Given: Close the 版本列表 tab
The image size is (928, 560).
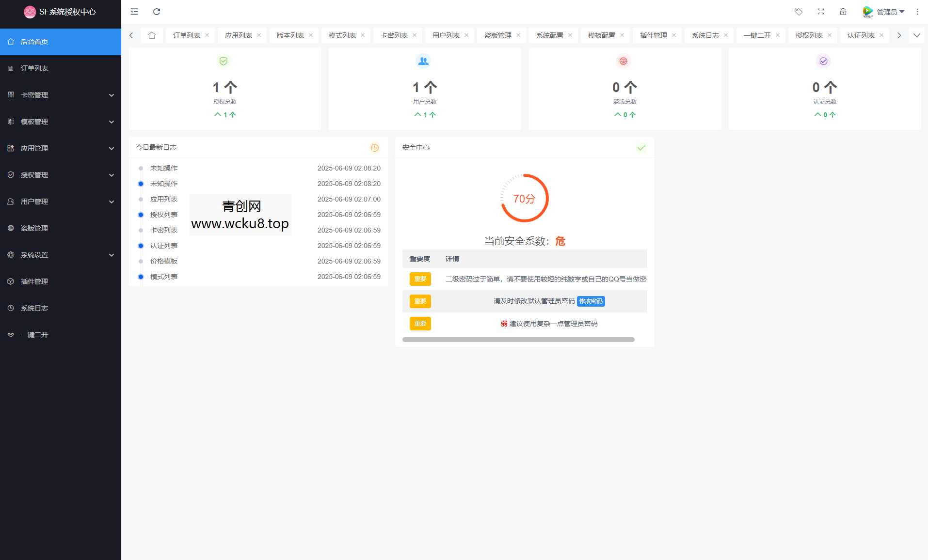Looking at the screenshot, I should [310, 35].
